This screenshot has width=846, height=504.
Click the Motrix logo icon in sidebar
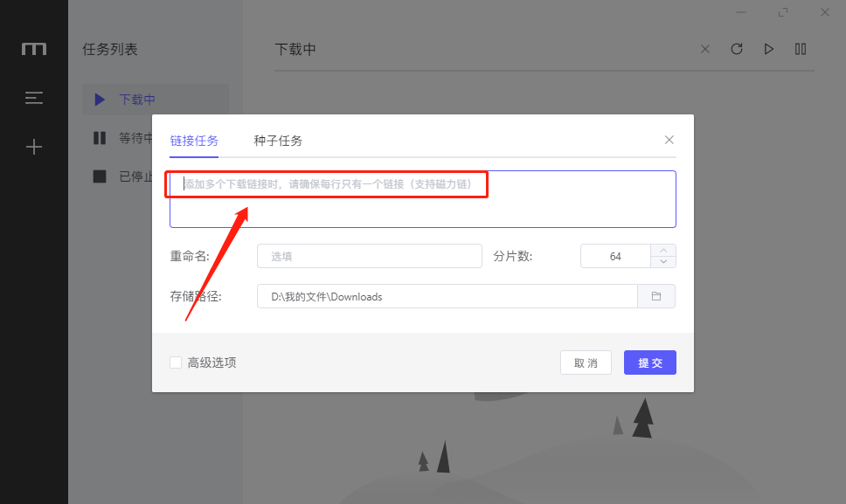pyautogui.click(x=34, y=49)
